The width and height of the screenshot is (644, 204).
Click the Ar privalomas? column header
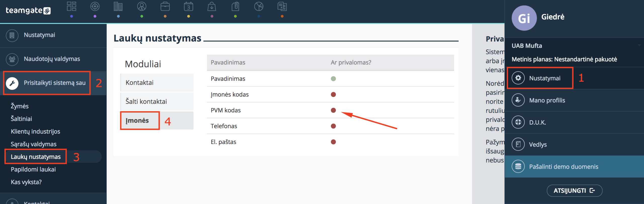tap(351, 62)
